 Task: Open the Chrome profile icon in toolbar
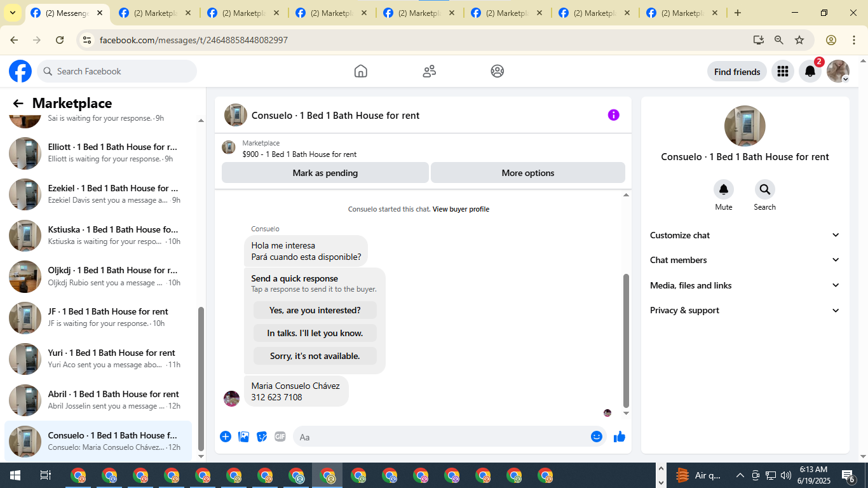coord(831,40)
